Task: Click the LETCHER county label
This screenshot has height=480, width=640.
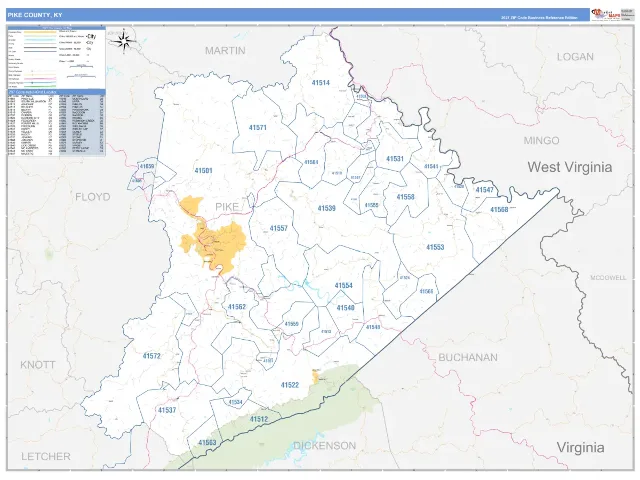Action: click(46, 456)
